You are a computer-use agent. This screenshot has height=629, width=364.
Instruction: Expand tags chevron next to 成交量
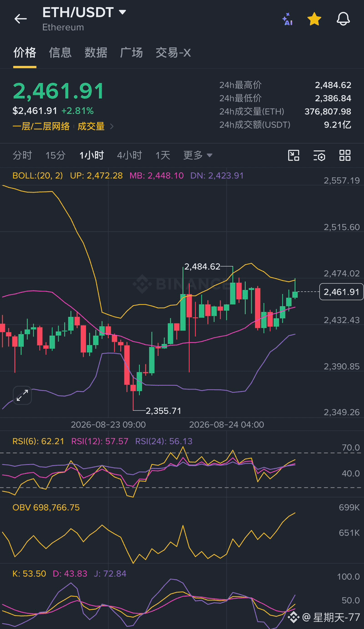112,127
